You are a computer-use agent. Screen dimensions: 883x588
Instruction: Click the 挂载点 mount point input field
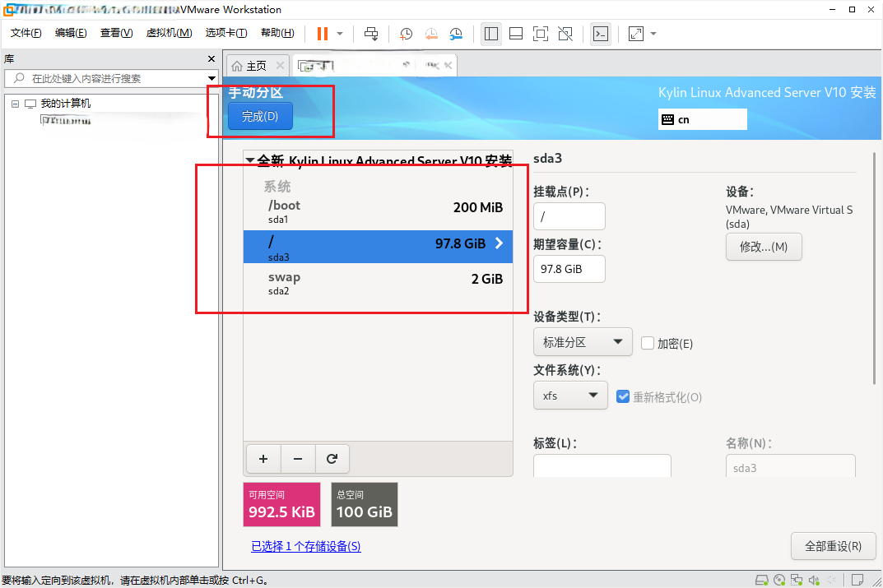[x=569, y=216]
